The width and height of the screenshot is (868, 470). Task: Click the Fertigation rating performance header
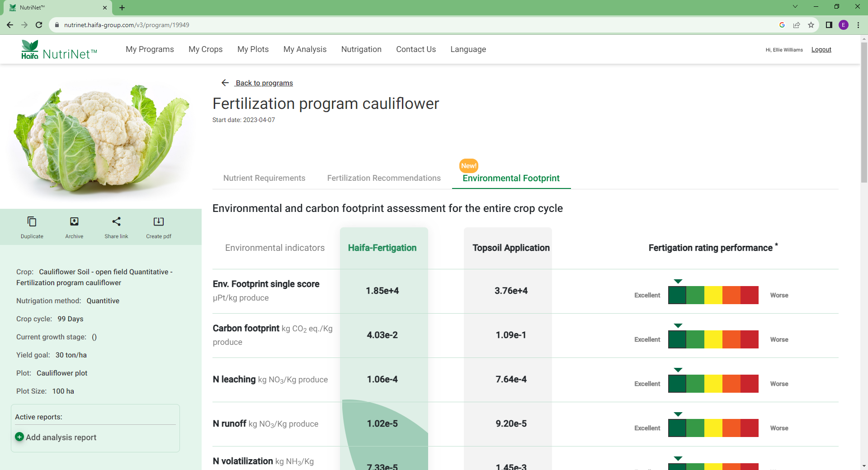[x=713, y=247]
